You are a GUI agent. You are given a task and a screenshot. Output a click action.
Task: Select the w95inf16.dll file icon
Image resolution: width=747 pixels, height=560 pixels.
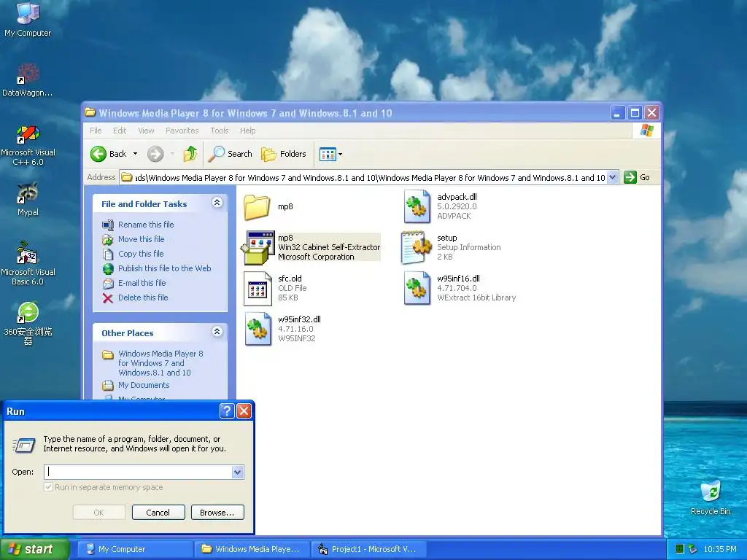[417, 288]
